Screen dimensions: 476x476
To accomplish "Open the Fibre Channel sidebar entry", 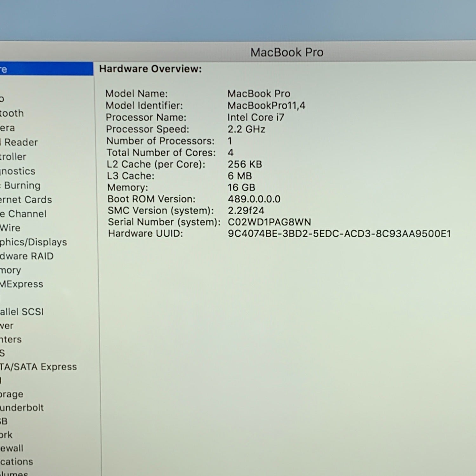I will click(x=23, y=214).
